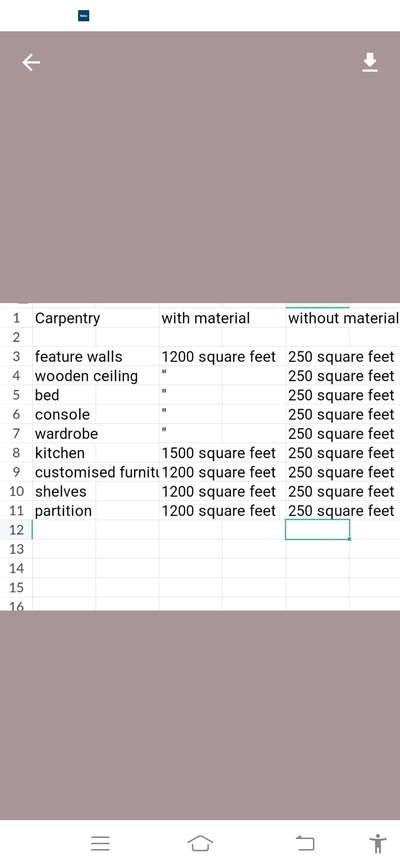The height and width of the screenshot is (867, 400).
Task: Select the Carpentry header cell
Action: tap(96, 318)
